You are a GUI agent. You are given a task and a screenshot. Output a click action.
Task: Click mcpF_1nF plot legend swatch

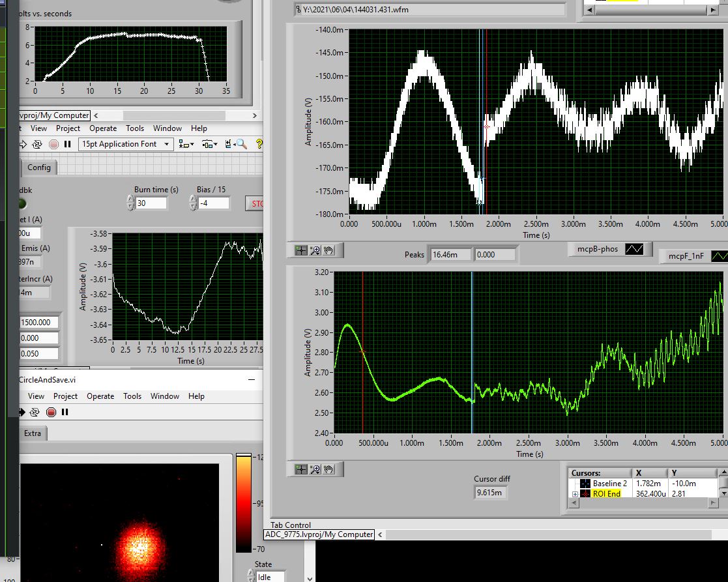(719, 257)
